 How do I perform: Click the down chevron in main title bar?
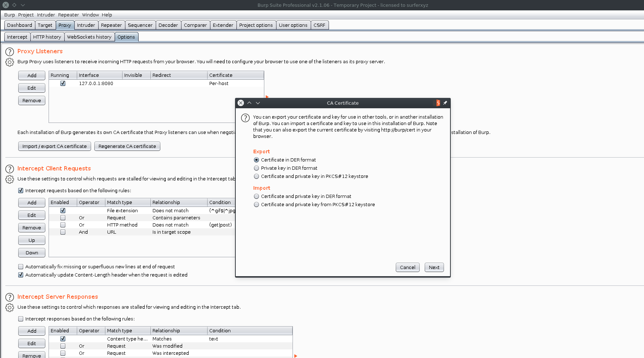[23, 5]
